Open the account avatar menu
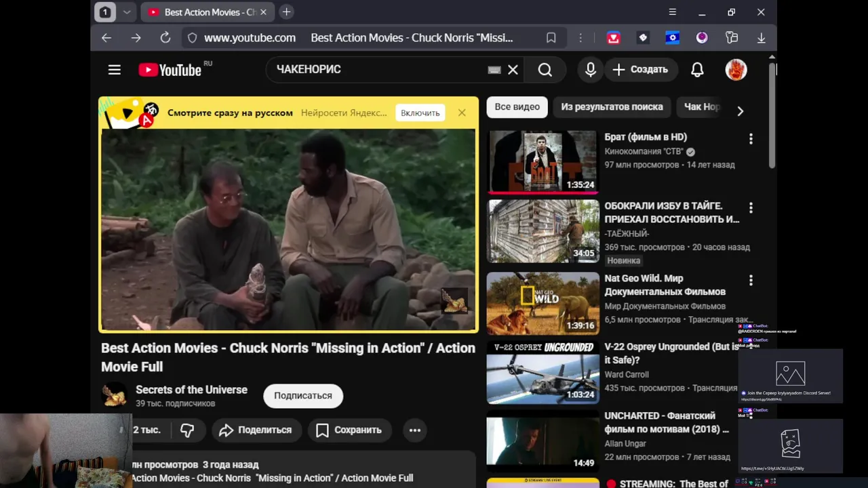The image size is (868, 488). coord(736,70)
